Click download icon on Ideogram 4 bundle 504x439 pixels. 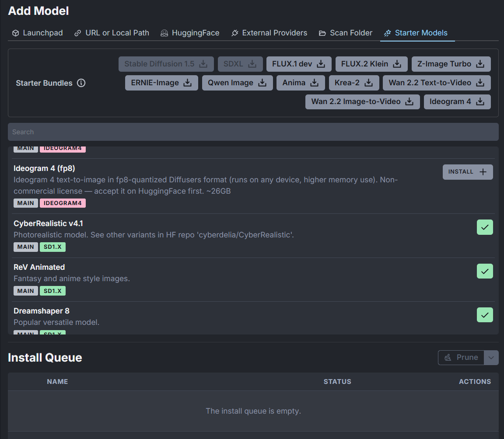[x=480, y=102]
